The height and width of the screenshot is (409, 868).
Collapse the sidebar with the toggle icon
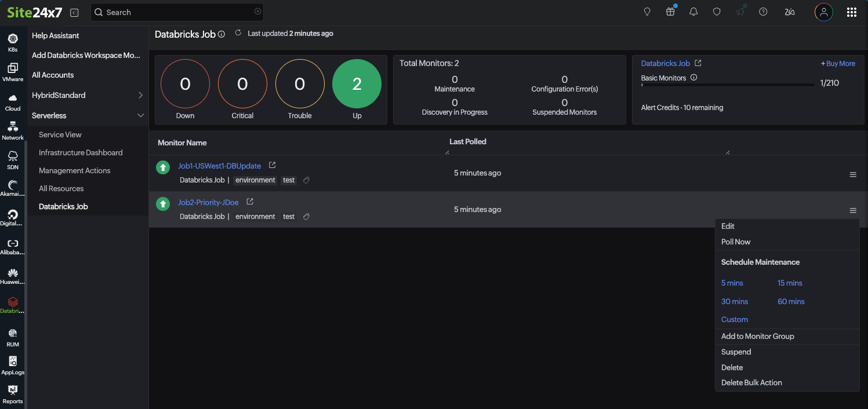point(74,12)
